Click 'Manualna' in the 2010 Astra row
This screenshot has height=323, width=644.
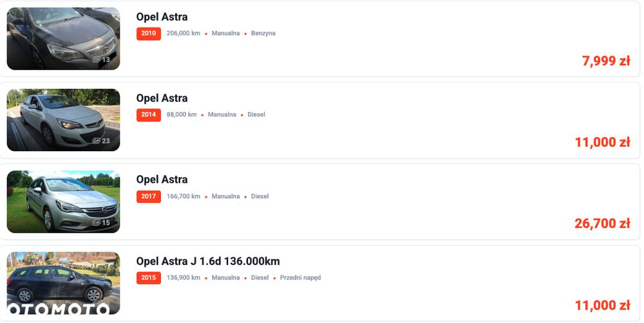pyautogui.click(x=225, y=33)
